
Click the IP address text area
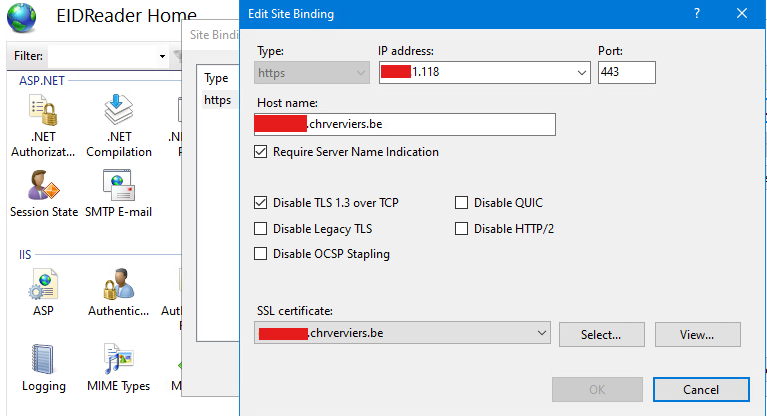tap(477, 72)
